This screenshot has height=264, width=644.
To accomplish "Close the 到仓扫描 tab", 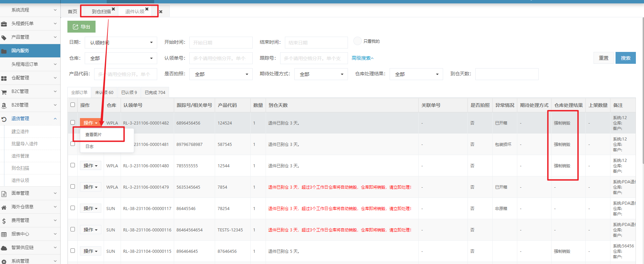I will (x=113, y=9).
